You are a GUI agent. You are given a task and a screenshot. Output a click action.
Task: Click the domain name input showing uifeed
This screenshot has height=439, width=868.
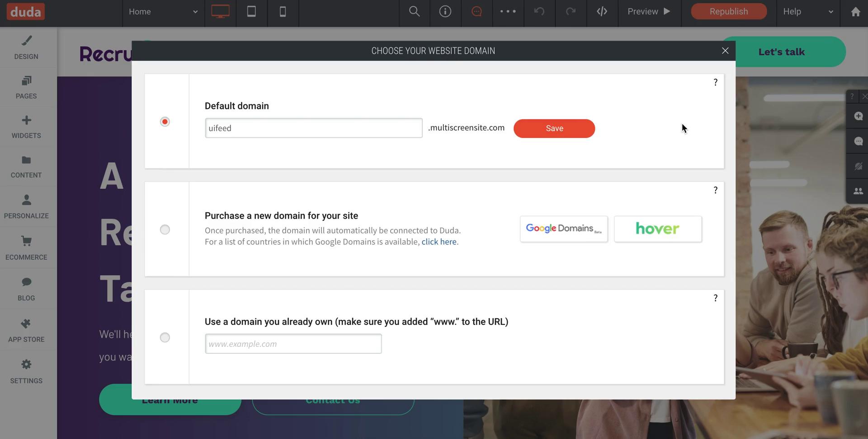tap(313, 128)
